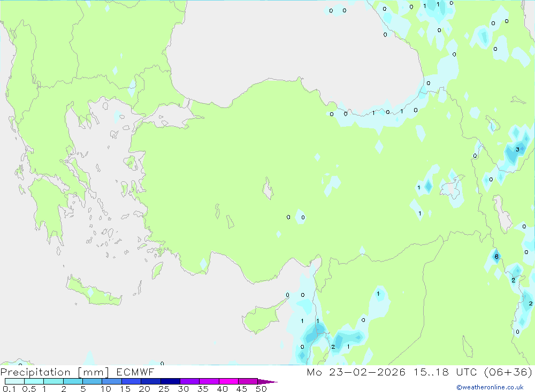Screen dimensions: 535x392
Task: Click the 25–30 mm navy swatch
Action: pos(170,381)
